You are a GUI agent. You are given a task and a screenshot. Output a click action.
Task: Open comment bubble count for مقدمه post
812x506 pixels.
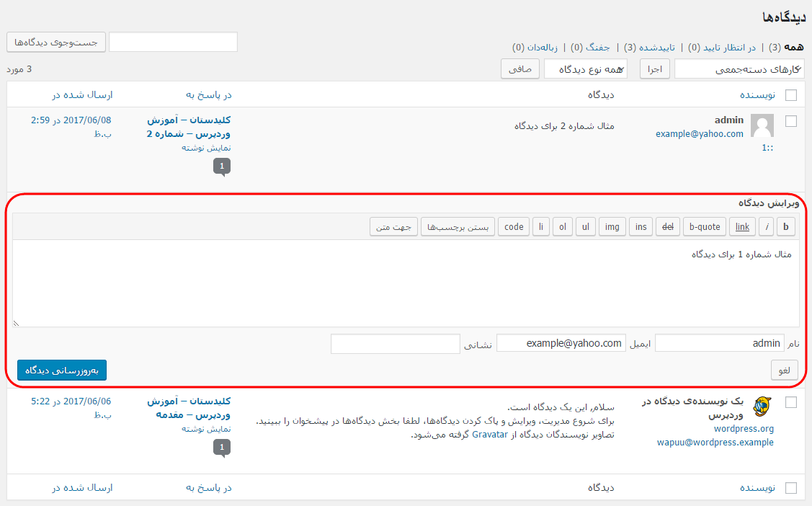pos(222,448)
